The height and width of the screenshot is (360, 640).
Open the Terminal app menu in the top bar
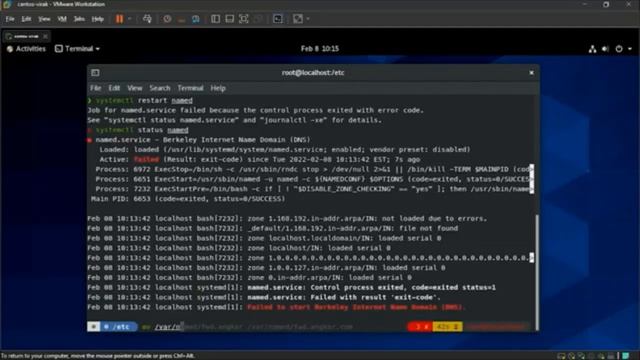click(77, 49)
